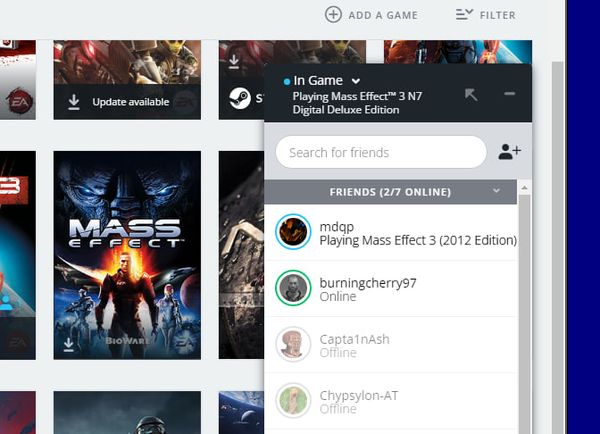The width and height of the screenshot is (600, 434).
Task: Click the friends list scrollbar track
Action: pyautogui.click(x=524, y=314)
